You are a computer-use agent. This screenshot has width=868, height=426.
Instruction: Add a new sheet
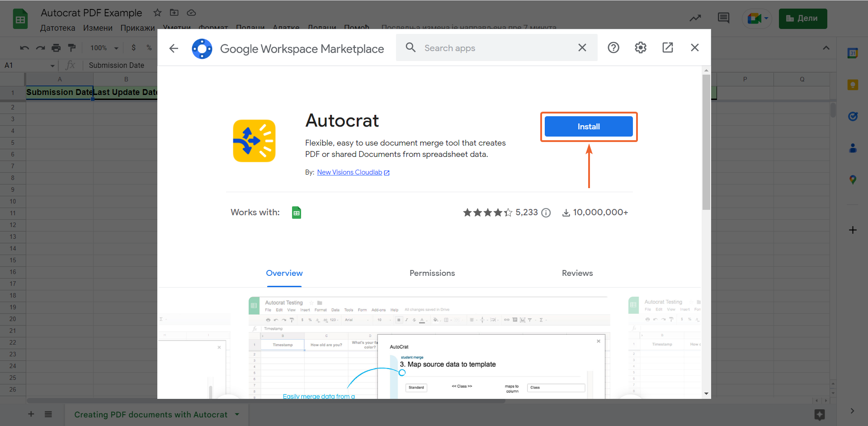click(31, 414)
